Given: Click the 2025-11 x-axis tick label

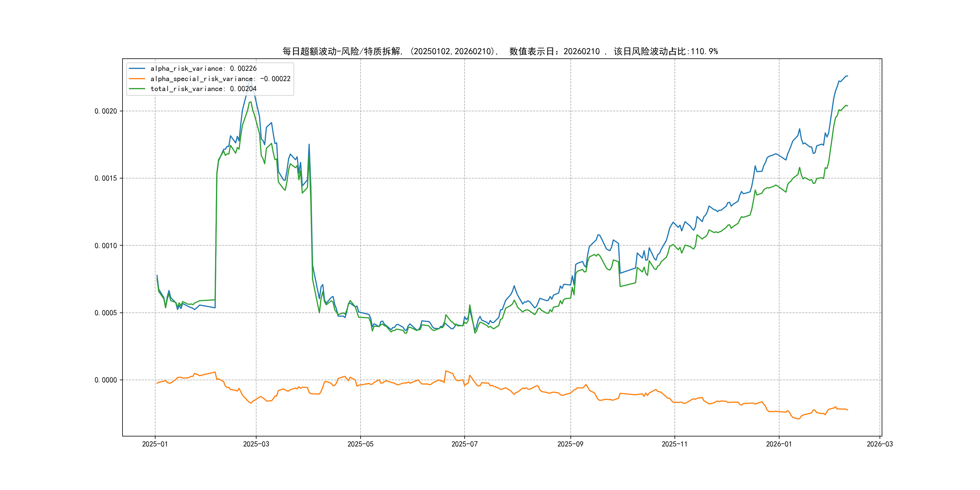Looking at the screenshot, I should point(675,444).
